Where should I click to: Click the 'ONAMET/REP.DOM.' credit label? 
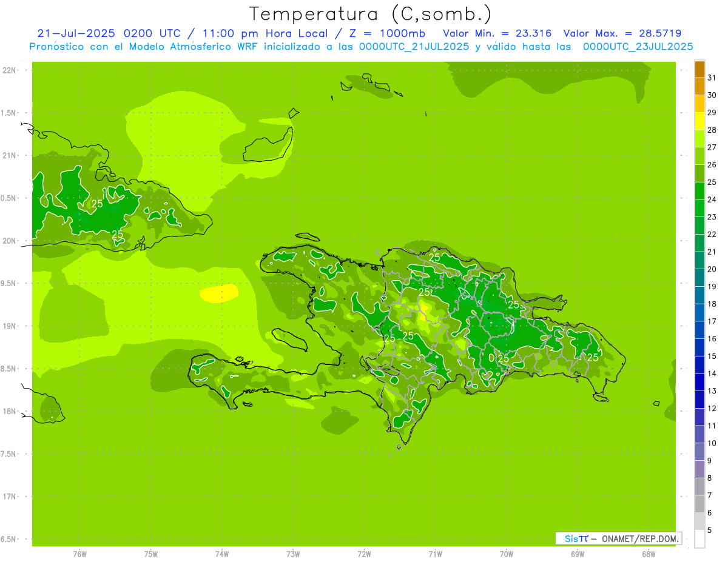click(x=640, y=538)
